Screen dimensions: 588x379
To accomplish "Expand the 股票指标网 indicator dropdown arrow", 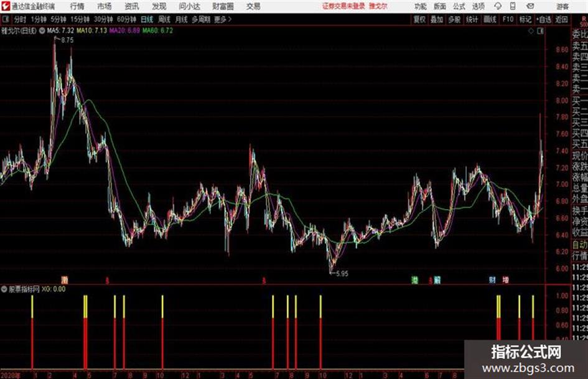I will [4, 289].
